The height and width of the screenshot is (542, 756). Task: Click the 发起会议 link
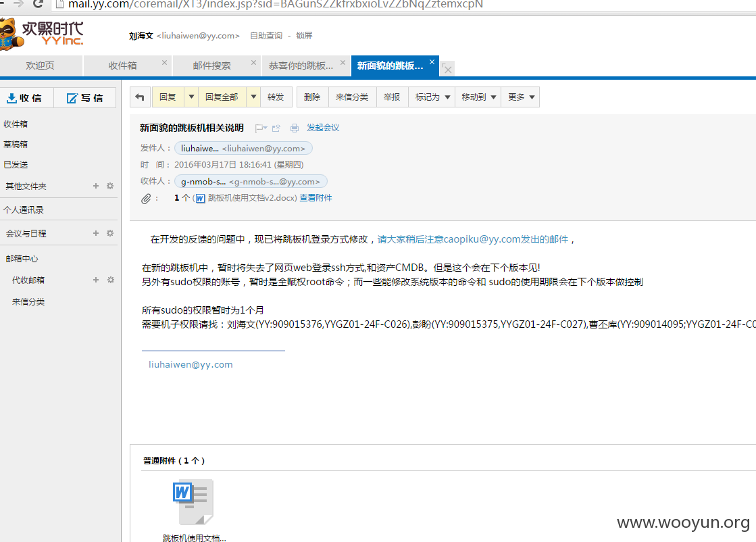pyautogui.click(x=323, y=127)
